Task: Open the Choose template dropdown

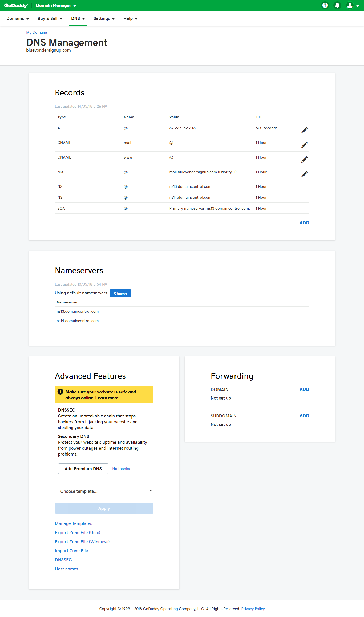Action: 104,491
